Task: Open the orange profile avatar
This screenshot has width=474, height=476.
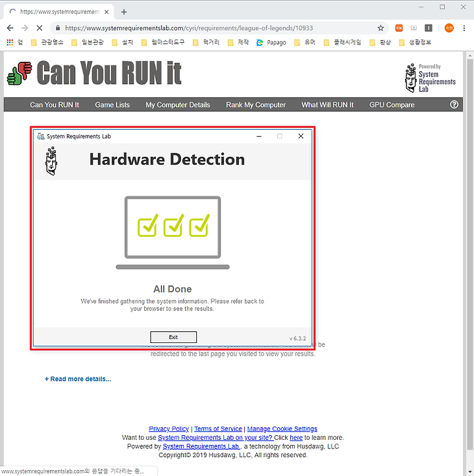Action: tap(449, 28)
